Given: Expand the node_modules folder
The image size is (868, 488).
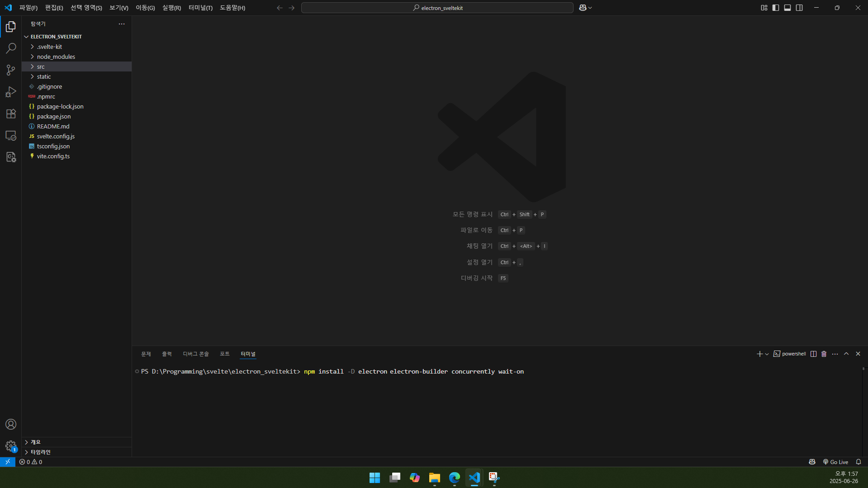Looking at the screenshot, I should [76, 57].
